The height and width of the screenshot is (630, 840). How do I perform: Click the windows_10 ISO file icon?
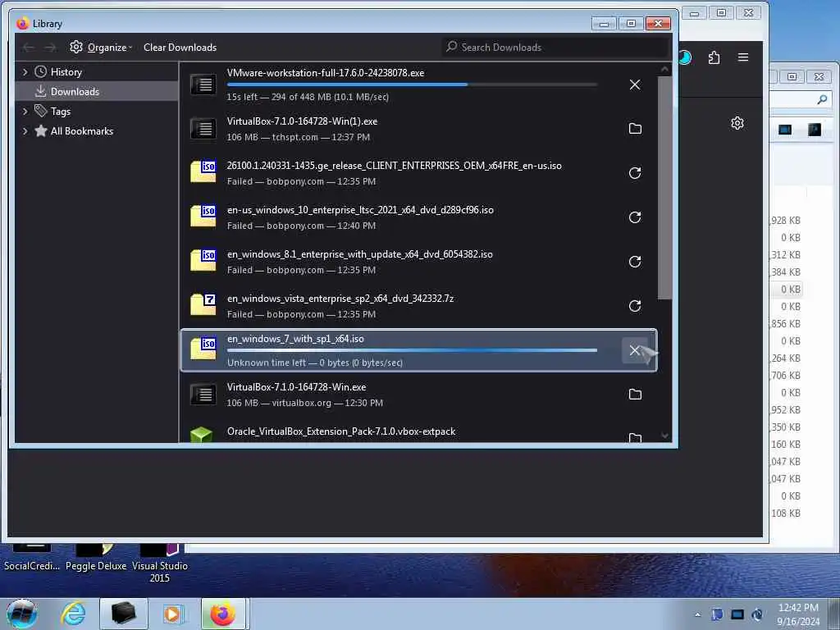[203, 216]
